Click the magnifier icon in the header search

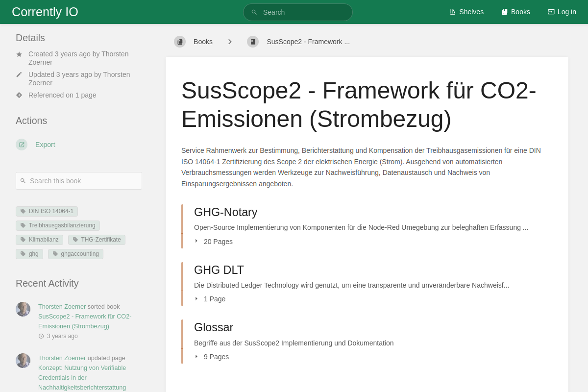(254, 12)
